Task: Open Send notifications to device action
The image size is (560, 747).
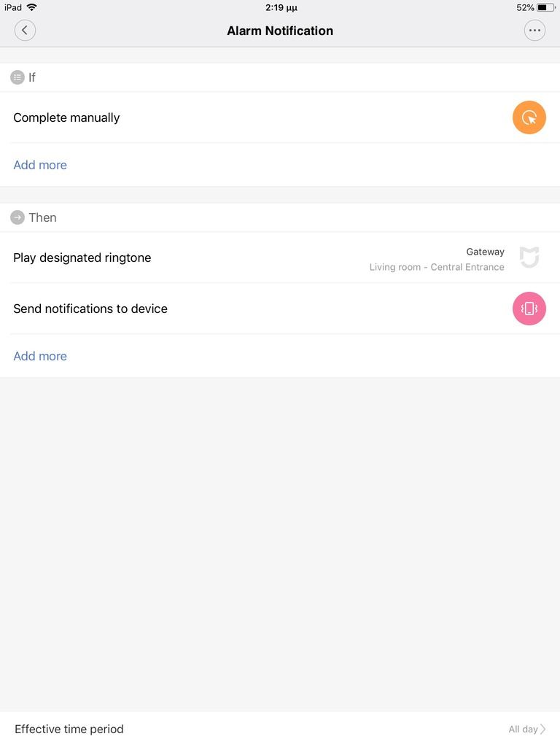Action: tap(90, 309)
